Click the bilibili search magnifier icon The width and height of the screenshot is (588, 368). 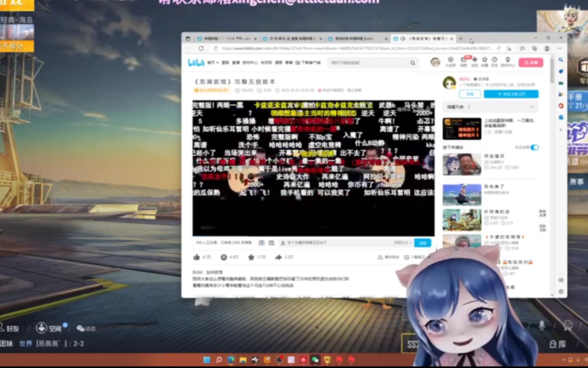[412, 63]
